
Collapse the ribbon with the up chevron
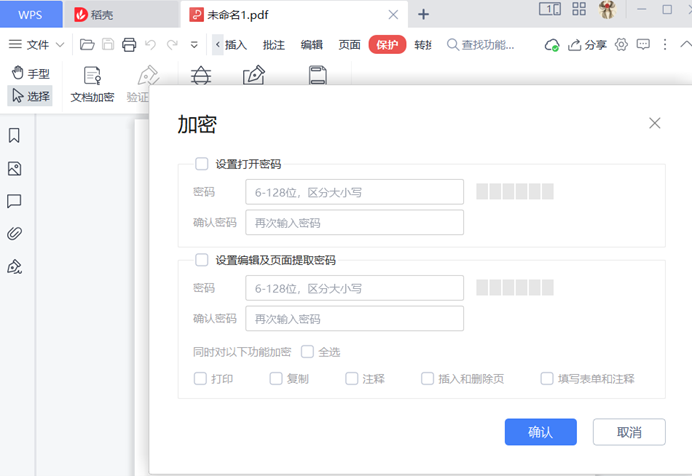[x=685, y=44]
